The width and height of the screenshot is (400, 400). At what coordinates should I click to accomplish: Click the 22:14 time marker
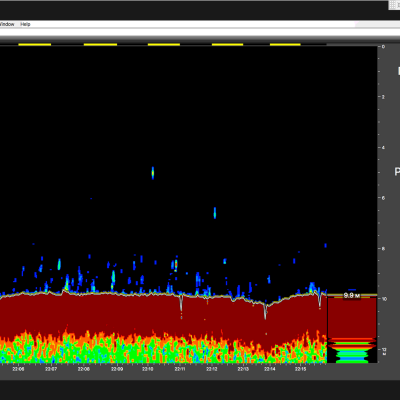(x=270, y=369)
